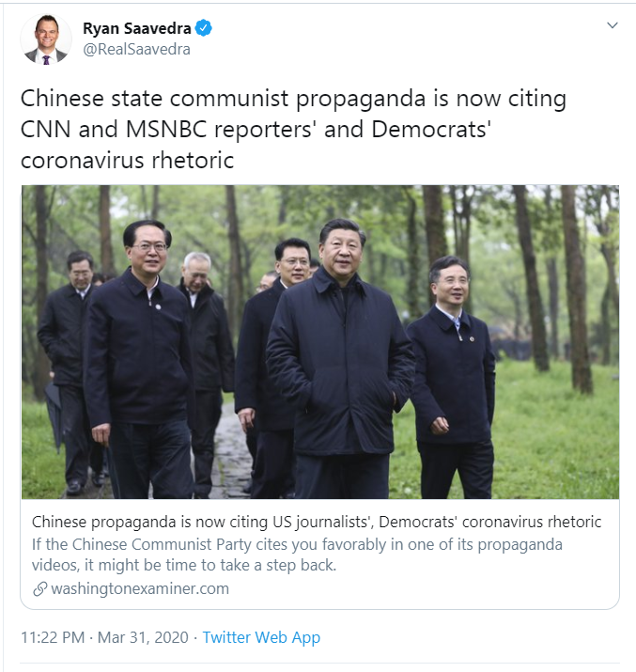The height and width of the screenshot is (672, 636).
Task: Click the card headline about US journalists
Action: (x=317, y=522)
